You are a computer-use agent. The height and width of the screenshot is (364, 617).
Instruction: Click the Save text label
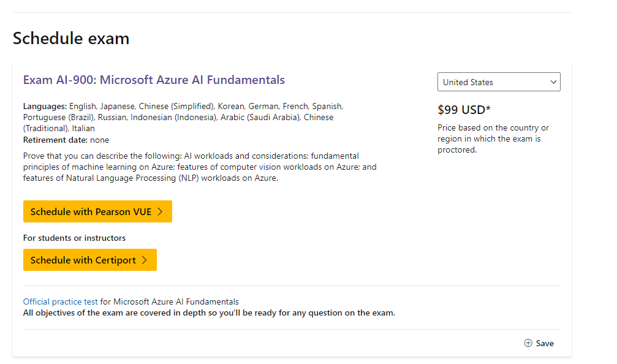pyautogui.click(x=545, y=343)
